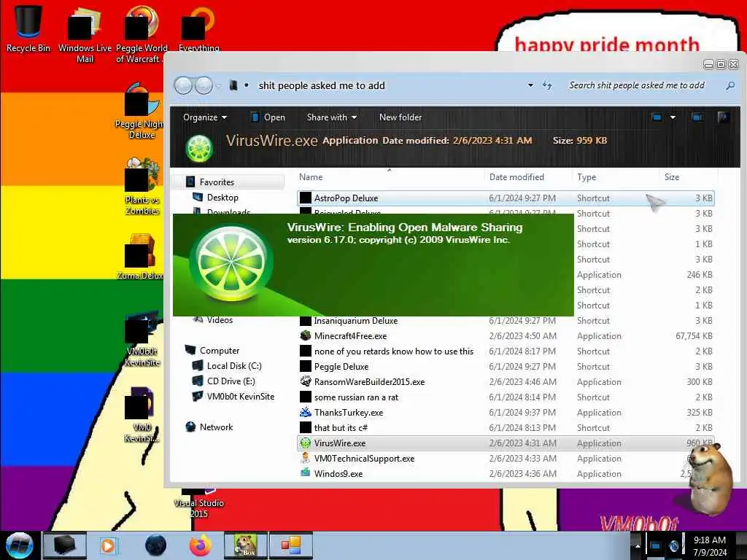This screenshot has width=747, height=560.
Task: Select the Zuma Deluxe desktop icon
Action: point(139,257)
